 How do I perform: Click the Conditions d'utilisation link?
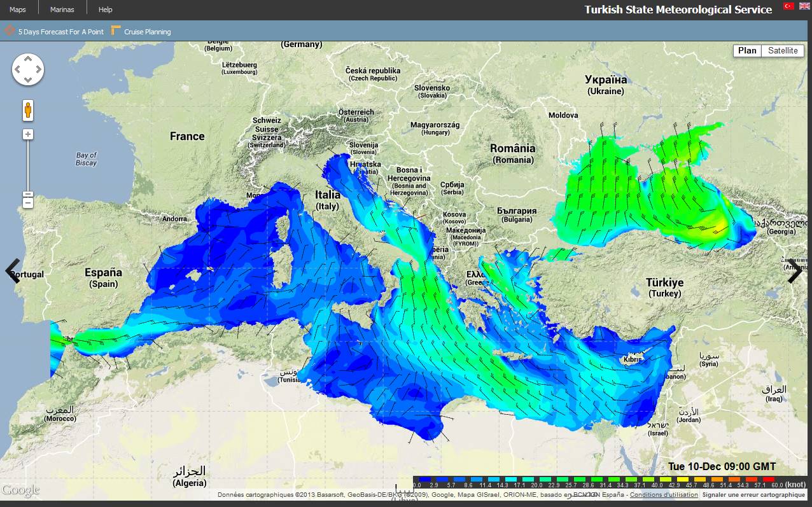click(664, 495)
